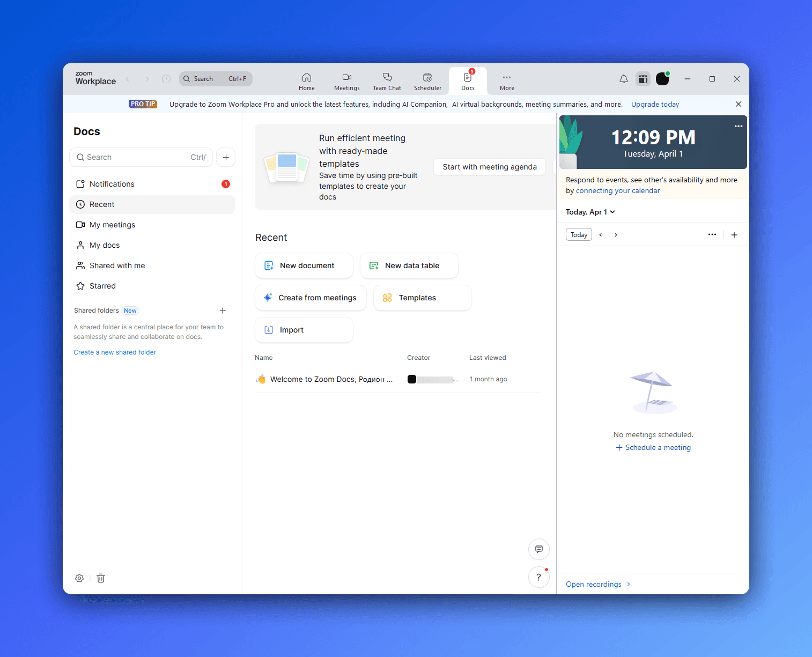812x657 pixels.
Task: Open My docs in the sidebar
Action: (x=152, y=245)
